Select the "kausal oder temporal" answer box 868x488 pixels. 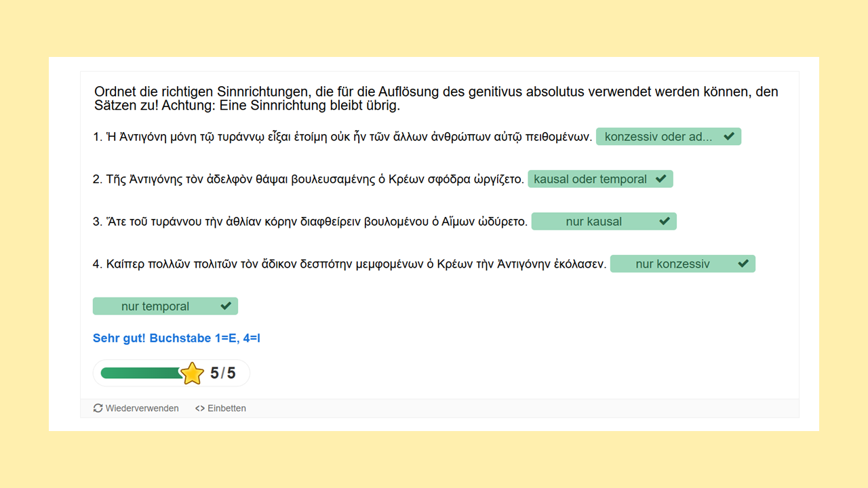[590, 180]
